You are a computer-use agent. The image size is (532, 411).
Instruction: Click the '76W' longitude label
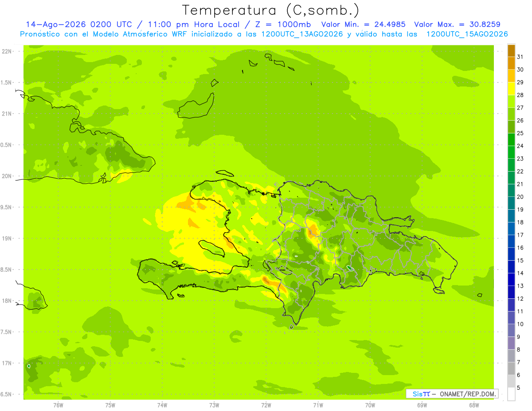coord(58,405)
